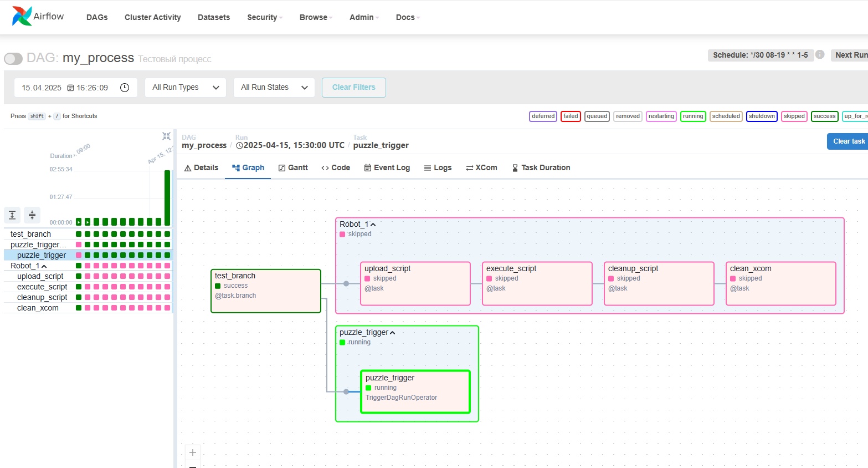Switch to the Event Log tab

[387, 167]
